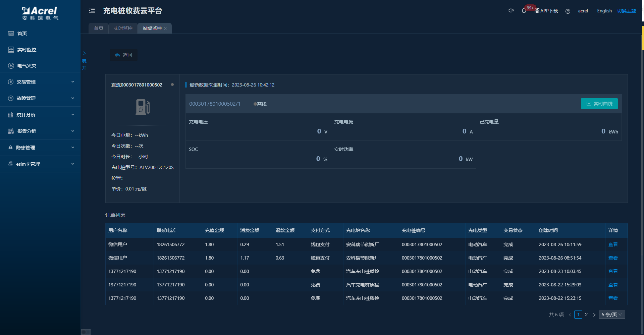Open 电气火灾 in the sidebar

coord(27,66)
